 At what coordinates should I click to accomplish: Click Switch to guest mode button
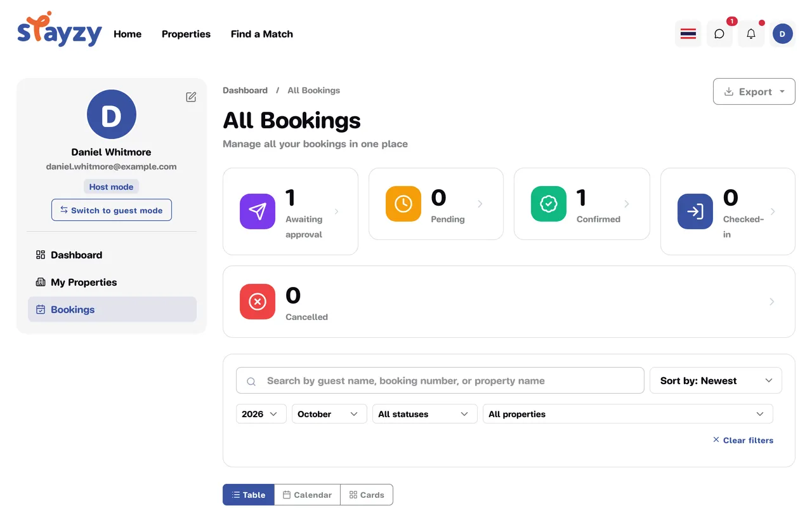pos(112,210)
